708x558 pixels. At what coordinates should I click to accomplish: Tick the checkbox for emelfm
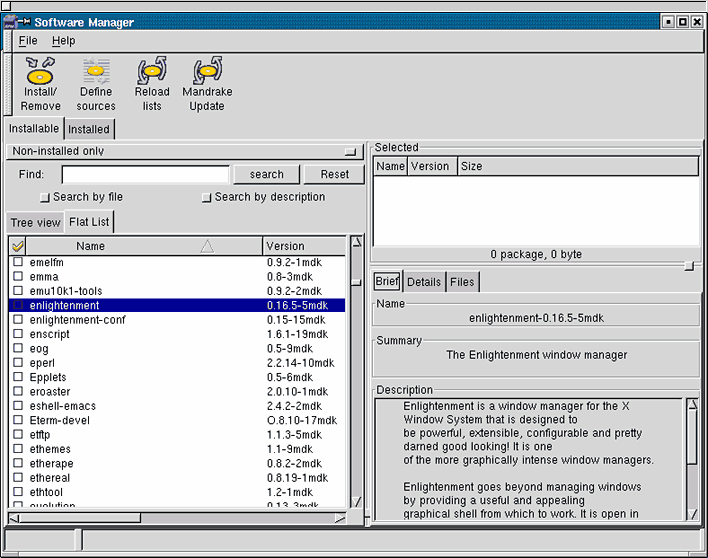pyautogui.click(x=18, y=262)
